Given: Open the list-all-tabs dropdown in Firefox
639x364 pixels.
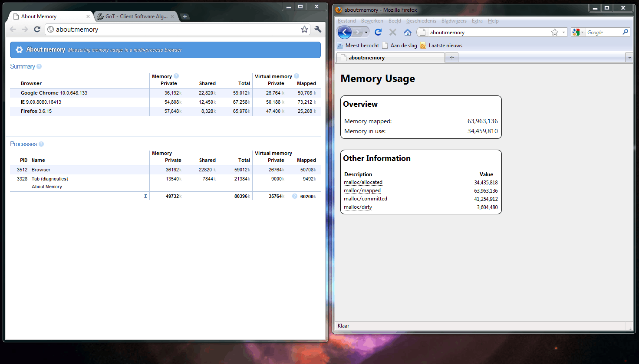Looking at the screenshot, I should point(629,57).
